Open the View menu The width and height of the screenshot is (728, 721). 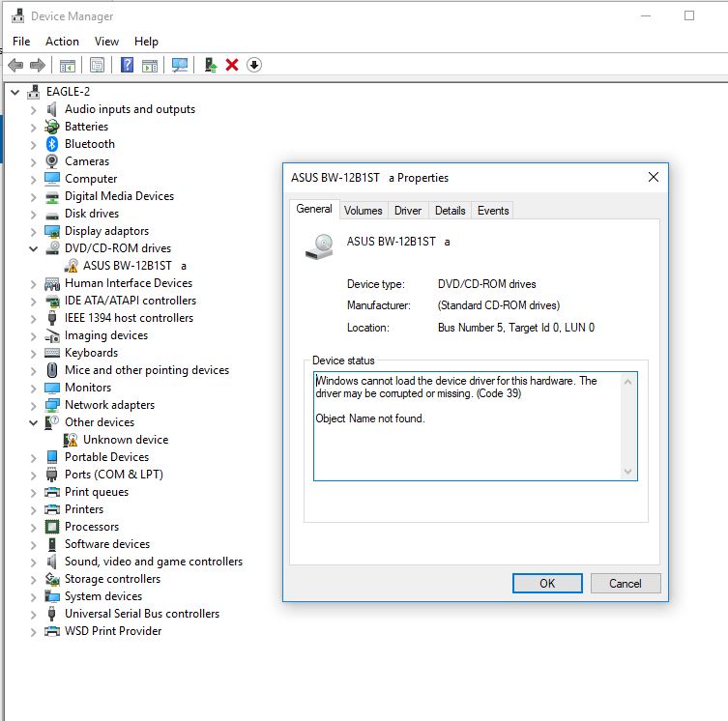[x=106, y=42]
